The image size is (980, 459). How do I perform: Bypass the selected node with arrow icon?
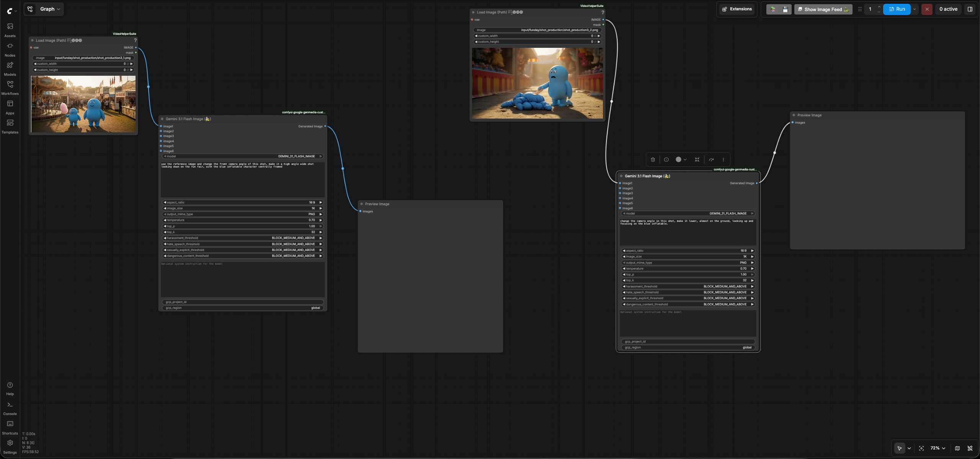tap(711, 160)
